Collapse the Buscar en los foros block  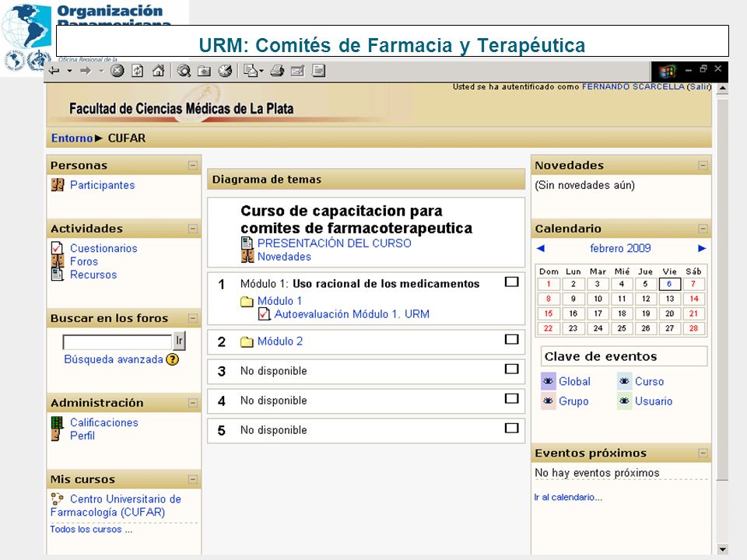pos(192,318)
